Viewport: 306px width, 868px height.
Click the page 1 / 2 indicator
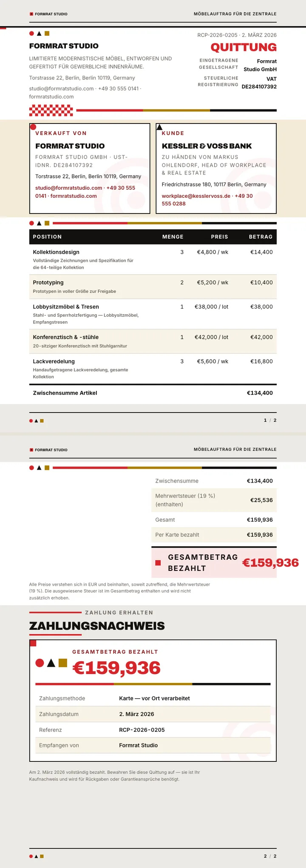point(270,420)
